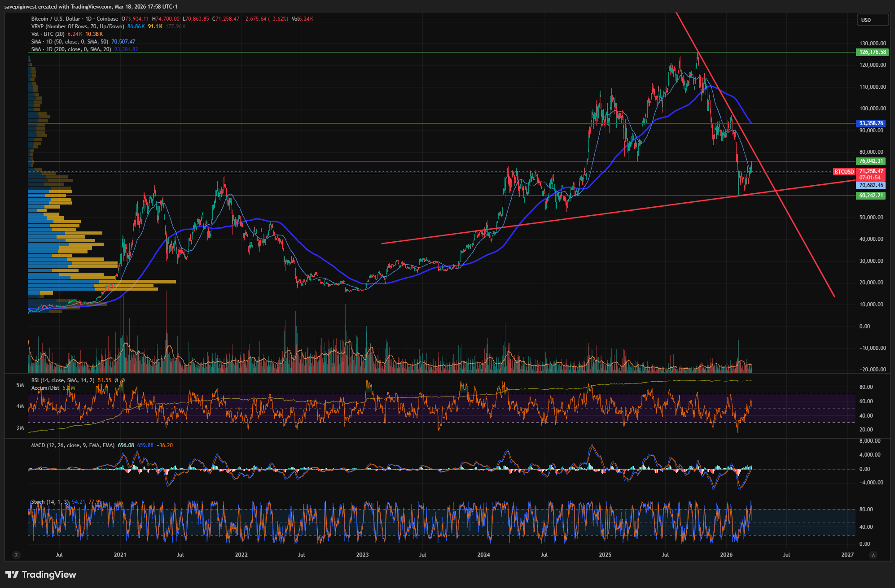Click the TradingView logo at the bottom left
This screenshot has height=588, width=895.
pyautogui.click(x=40, y=575)
